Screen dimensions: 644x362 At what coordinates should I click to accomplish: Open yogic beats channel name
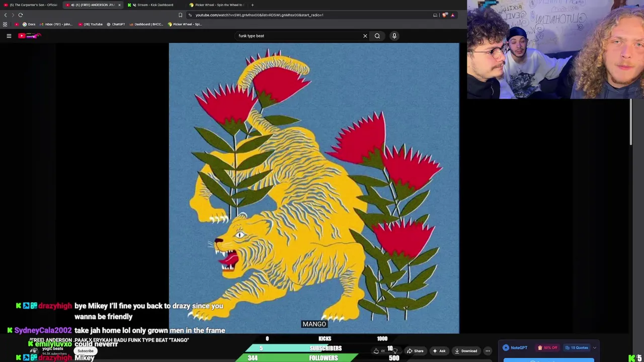[x=52, y=348]
